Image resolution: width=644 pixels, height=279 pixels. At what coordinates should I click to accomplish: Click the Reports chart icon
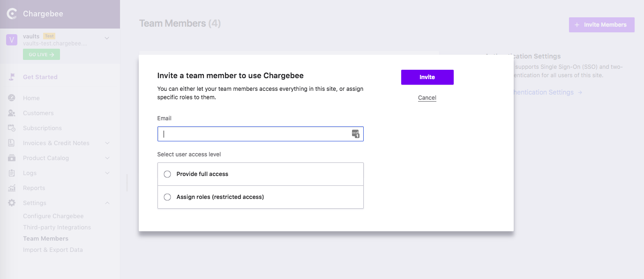[12, 188]
